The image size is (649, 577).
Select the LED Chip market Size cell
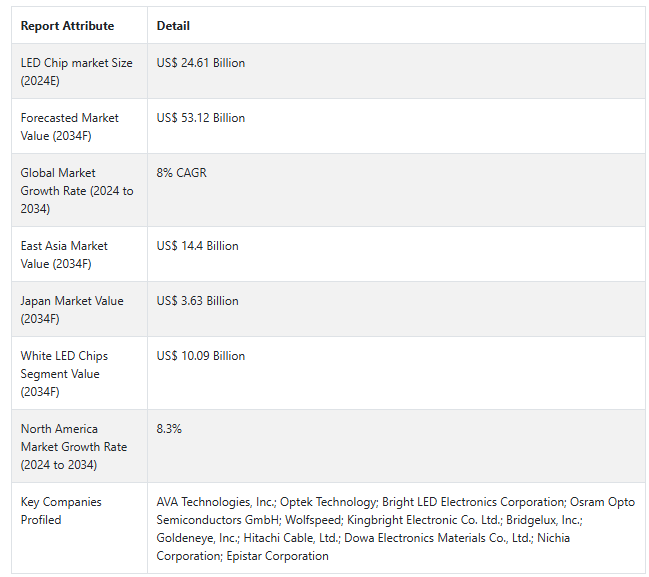(77, 72)
